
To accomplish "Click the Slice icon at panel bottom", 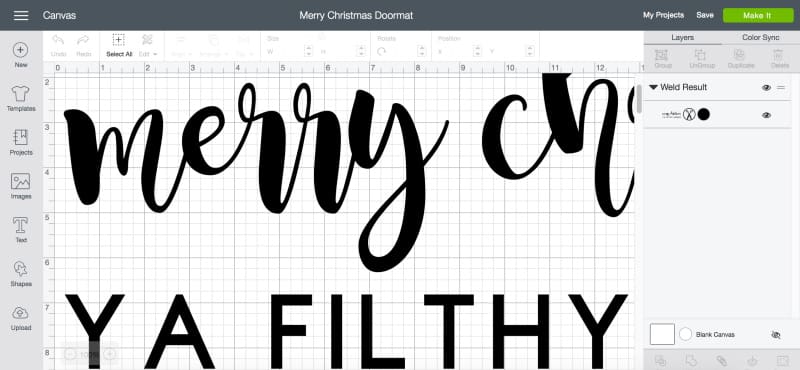I will click(x=661, y=360).
